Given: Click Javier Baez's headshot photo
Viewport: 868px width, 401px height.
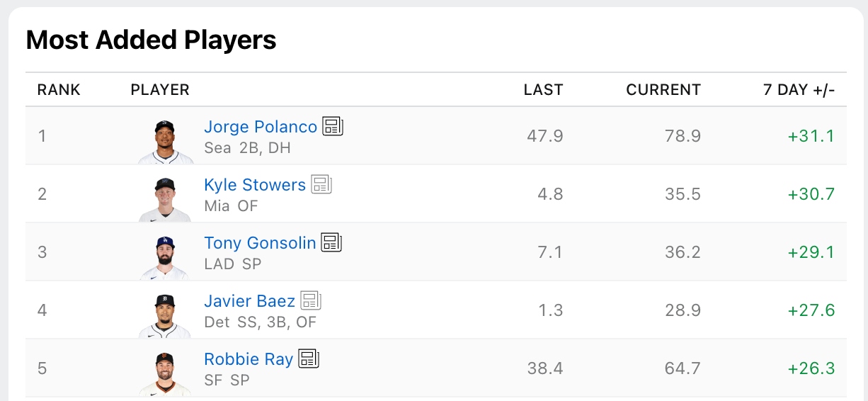Looking at the screenshot, I should point(165,315).
